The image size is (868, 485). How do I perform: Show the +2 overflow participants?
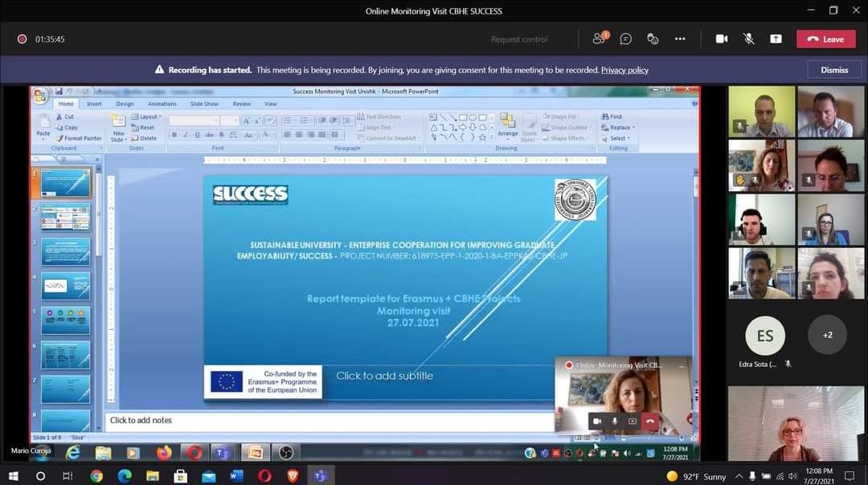click(x=828, y=335)
